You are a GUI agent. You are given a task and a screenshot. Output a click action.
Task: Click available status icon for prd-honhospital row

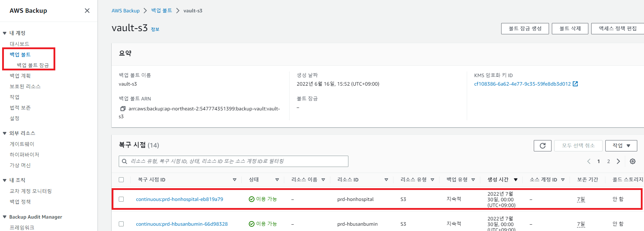[x=252, y=199]
